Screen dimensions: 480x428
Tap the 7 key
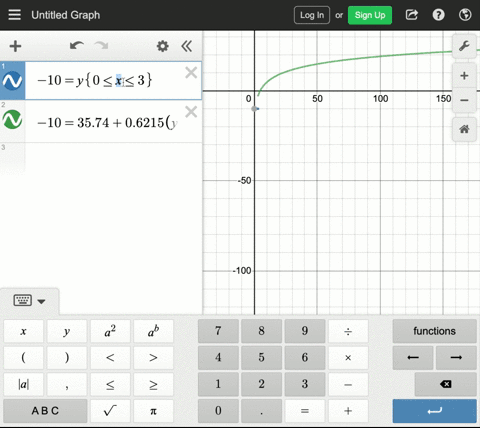[218, 331]
